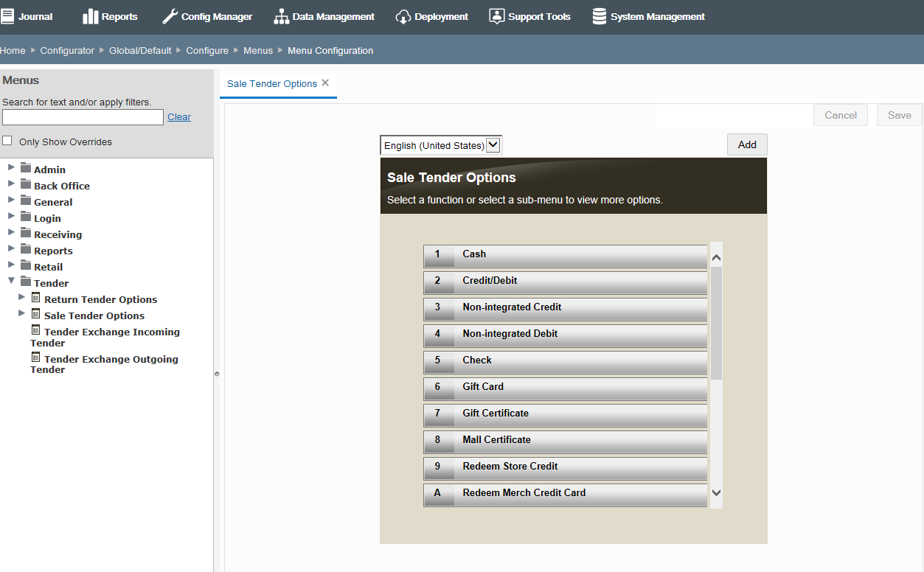924x572 pixels.
Task: Click the scrollbar down arrow in tender list
Action: 715,493
